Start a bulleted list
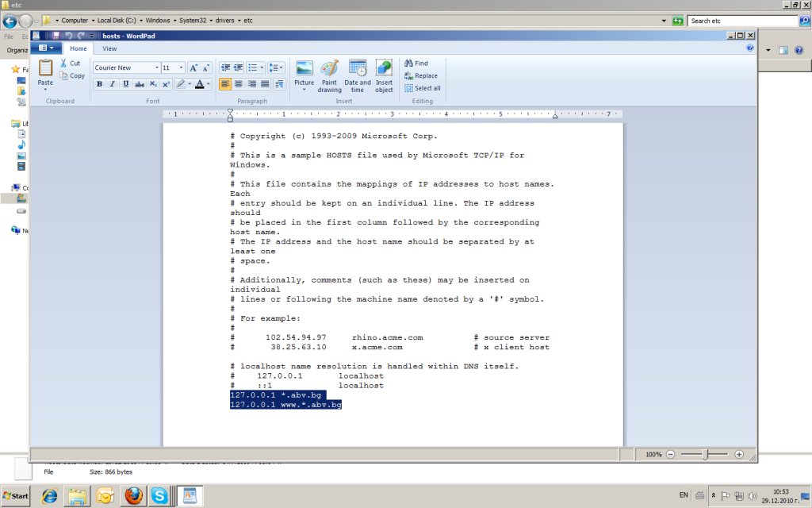Screen dimensions: 812x508 (x=252, y=68)
